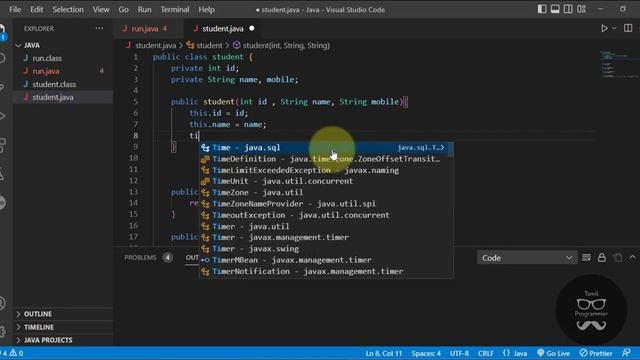The width and height of the screenshot is (640, 360).
Task: Toggle the primary side bar layout icon
Action: [542, 9]
